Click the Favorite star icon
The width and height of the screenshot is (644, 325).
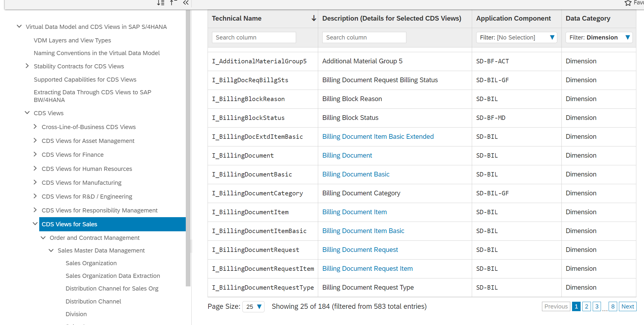point(628,3)
